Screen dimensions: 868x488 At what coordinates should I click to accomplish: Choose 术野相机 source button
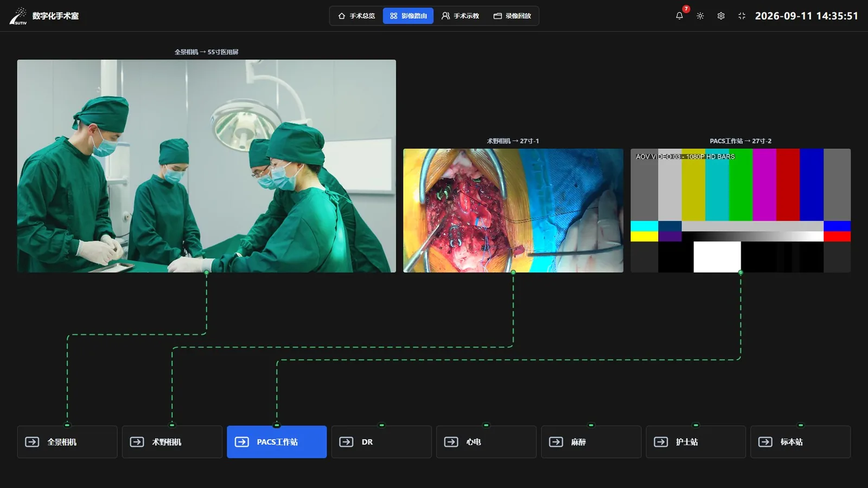pyautogui.click(x=172, y=442)
